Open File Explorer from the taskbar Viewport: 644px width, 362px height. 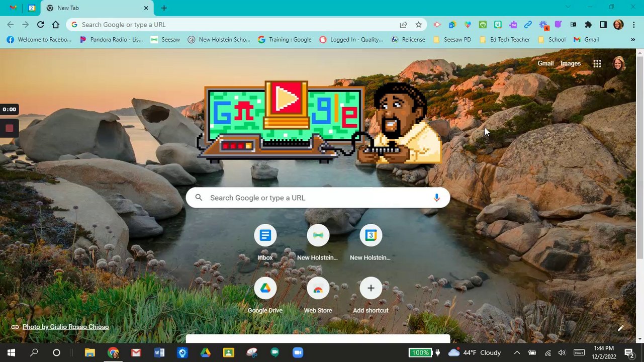click(89, 352)
